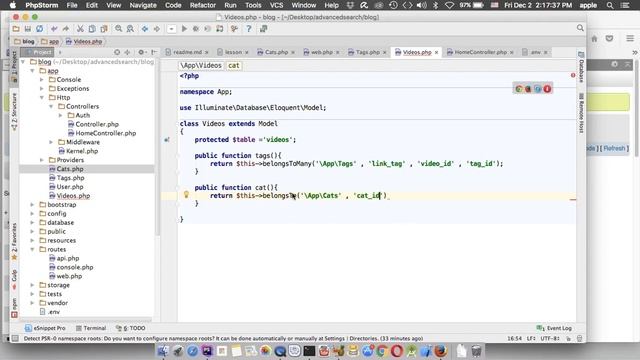Collapse the Http folder
Screen dimensions: 640x360
click(x=42, y=98)
